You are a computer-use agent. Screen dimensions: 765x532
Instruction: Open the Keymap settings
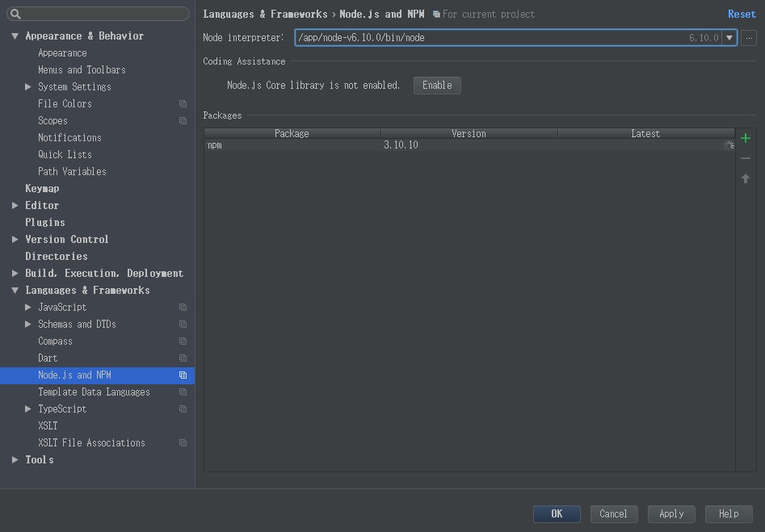coord(42,189)
